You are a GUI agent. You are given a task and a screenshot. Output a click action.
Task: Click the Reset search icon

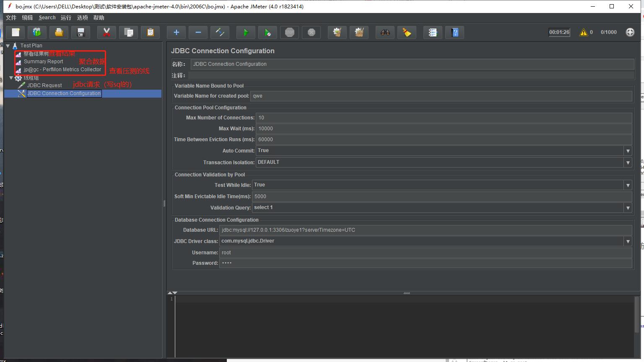point(407,32)
